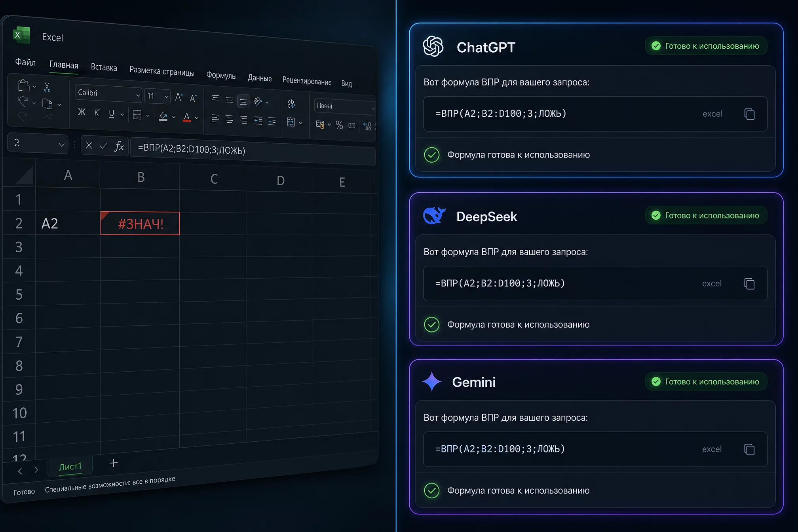Click the fill color bucket swatch
The height and width of the screenshot is (532, 798).
point(163,116)
